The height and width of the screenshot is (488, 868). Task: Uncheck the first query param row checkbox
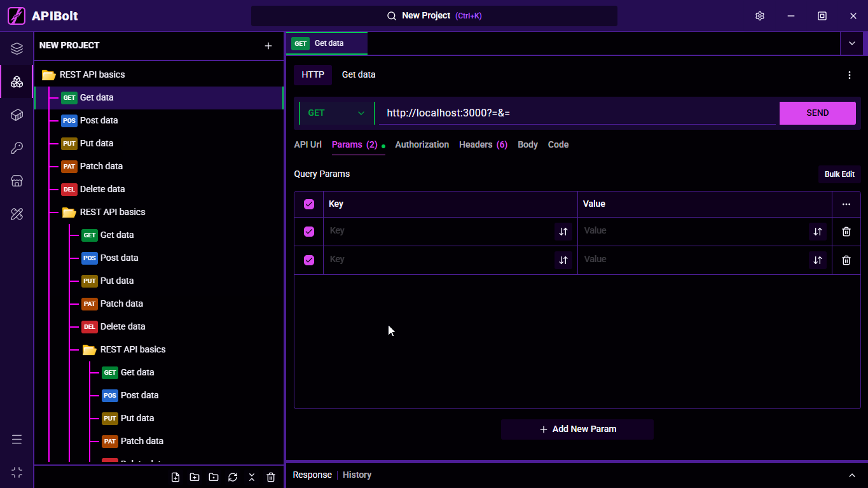coord(309,232)
